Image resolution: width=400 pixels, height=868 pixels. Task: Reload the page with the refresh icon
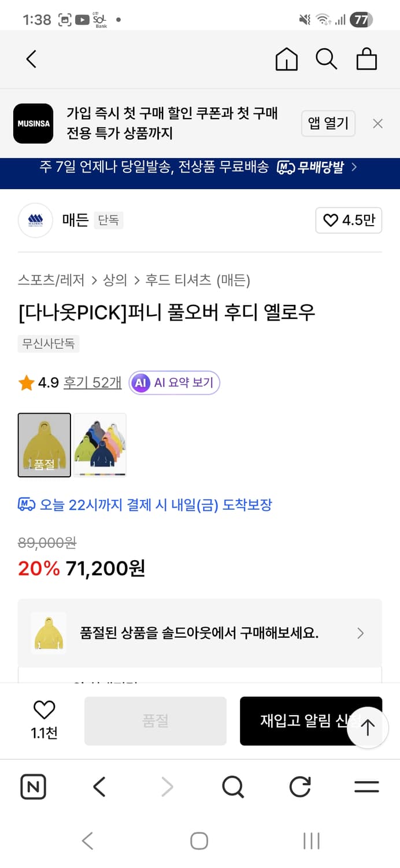coord(299,786)
